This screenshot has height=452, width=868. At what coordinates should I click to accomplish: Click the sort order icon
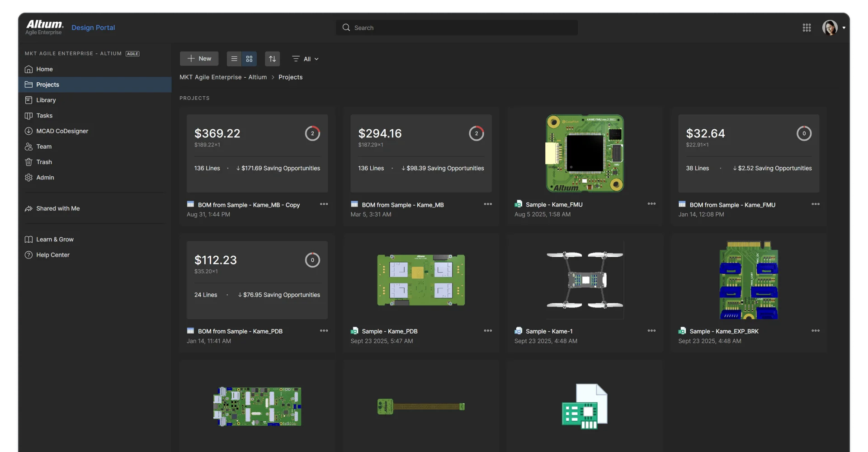(272, 59)
